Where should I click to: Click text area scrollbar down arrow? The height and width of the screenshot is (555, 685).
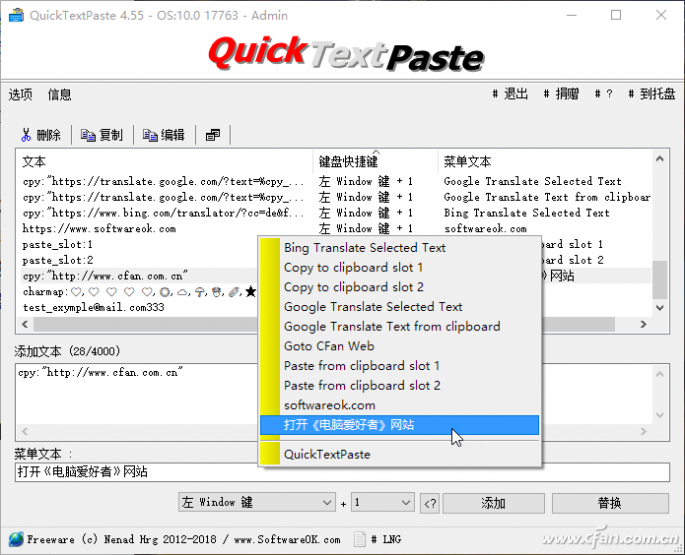click(x=660, y=415)
